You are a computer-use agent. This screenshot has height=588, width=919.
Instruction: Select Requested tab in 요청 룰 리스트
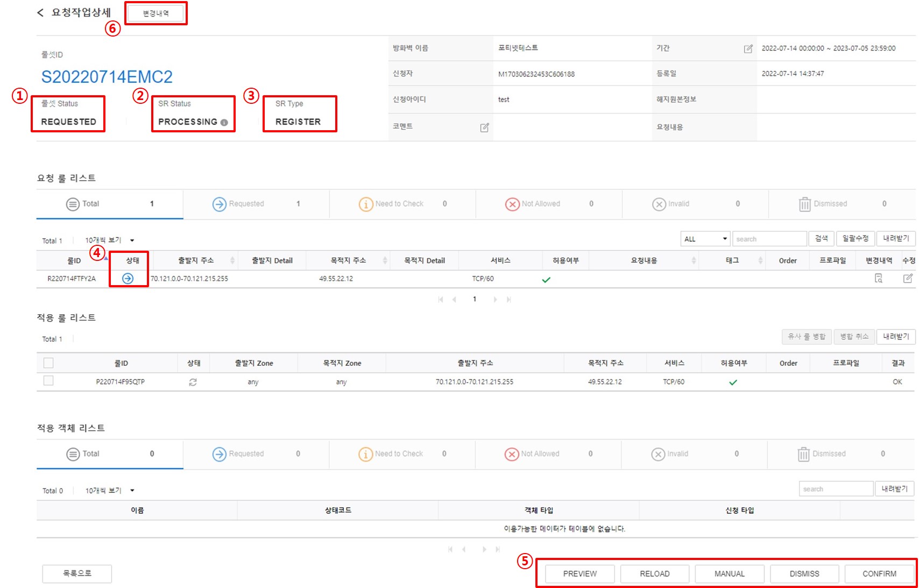pyautogui.click(x=256, y=204)
